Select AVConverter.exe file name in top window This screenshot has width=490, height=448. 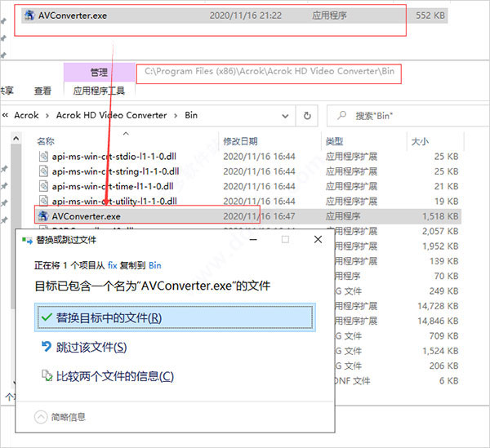click(x=73, y=16)
